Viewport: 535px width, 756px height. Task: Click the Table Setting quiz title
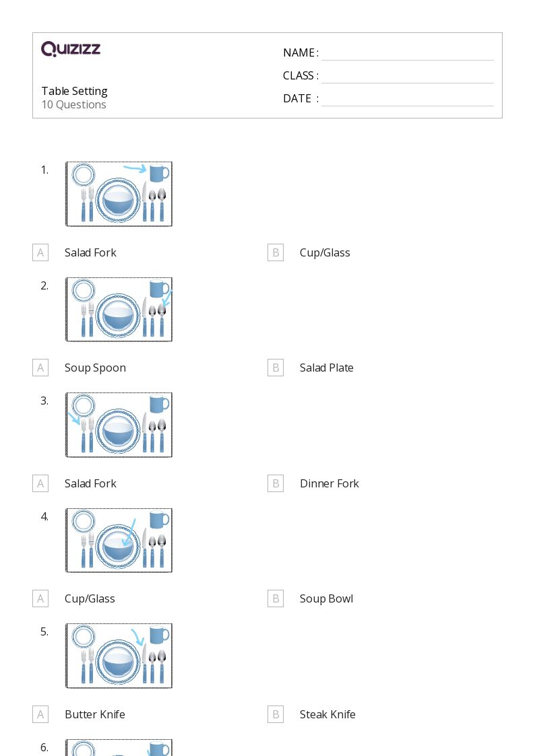(x=74, y=91)
